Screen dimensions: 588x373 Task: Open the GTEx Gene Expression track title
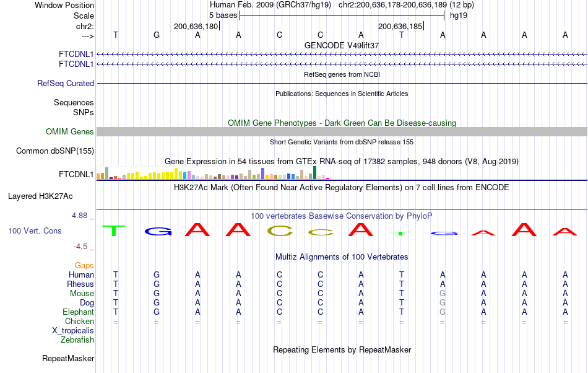[x=342, y=161]
